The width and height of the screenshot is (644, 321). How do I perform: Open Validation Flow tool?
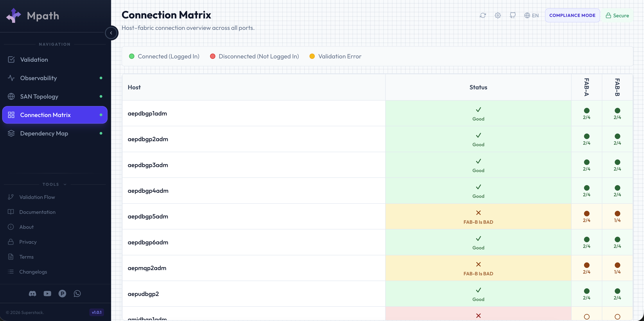(55, 197)
